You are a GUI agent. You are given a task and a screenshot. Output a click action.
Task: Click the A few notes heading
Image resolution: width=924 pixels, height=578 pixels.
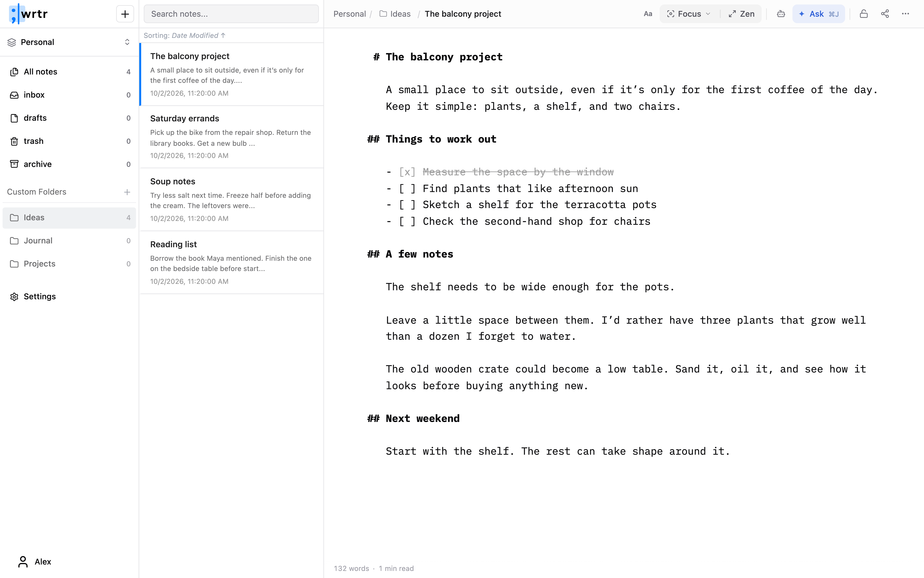(x=419, y=254)
